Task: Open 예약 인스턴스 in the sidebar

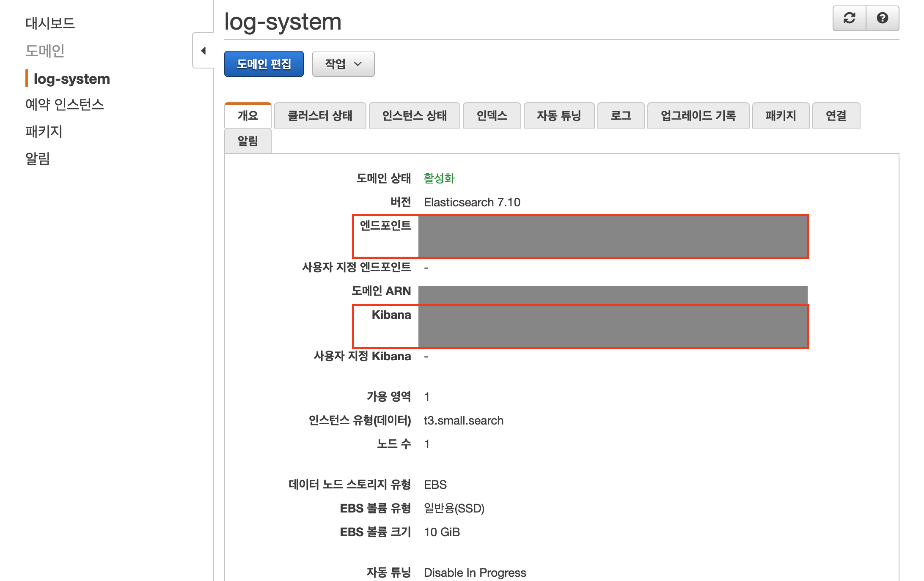Action: coord(64,104)
